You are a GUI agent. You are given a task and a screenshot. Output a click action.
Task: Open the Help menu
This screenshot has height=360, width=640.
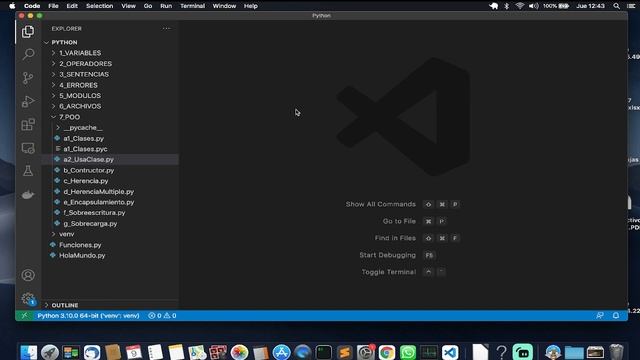[x=250, y=6]
